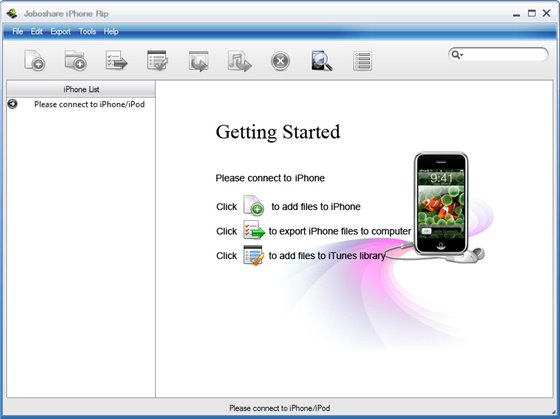Image resolution: width=560 pixels, height=419 pixels.
Task: Click the list view toolbar icon
Action: [x=362, y=61]
